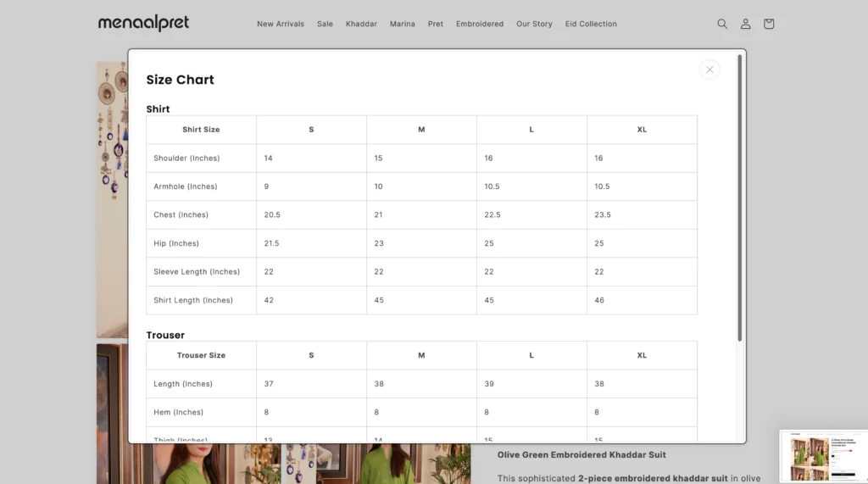Select the Armhole (Inches) row label
Viewport: 868px width, 484px height.
coord(186,186)
